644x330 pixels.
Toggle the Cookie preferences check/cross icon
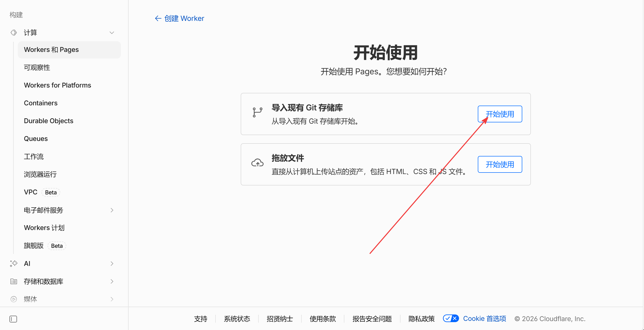[451, 319]
